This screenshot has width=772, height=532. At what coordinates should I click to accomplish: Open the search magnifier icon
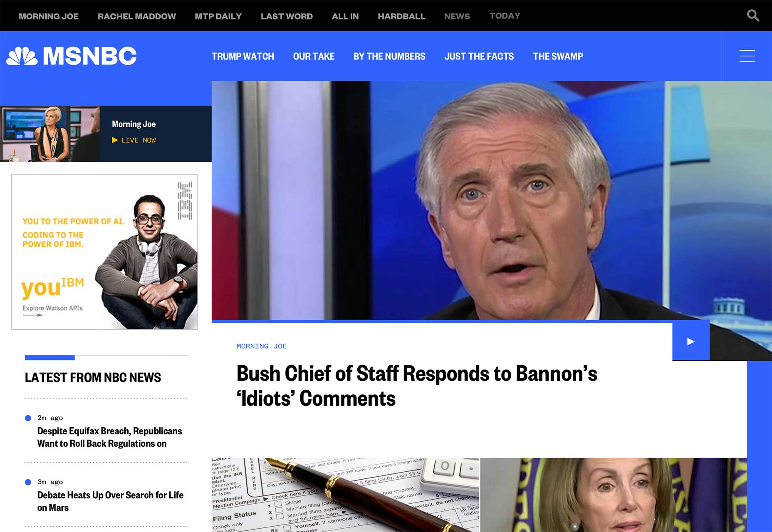point(753,16)
